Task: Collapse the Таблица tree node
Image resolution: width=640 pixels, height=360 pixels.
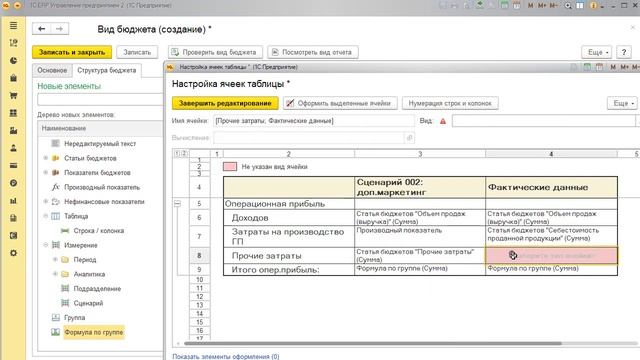Action: pos(46,216)
